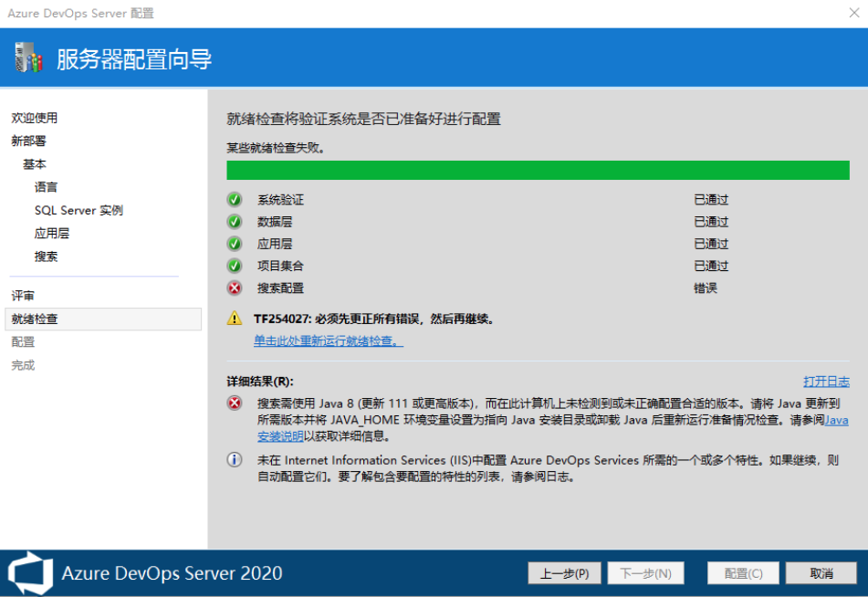Image resolution: width=868 pixels, height=597 pixels.
Task: Click the 数据层 check row label
Action: pyautogui.click(x=275, y=222)
